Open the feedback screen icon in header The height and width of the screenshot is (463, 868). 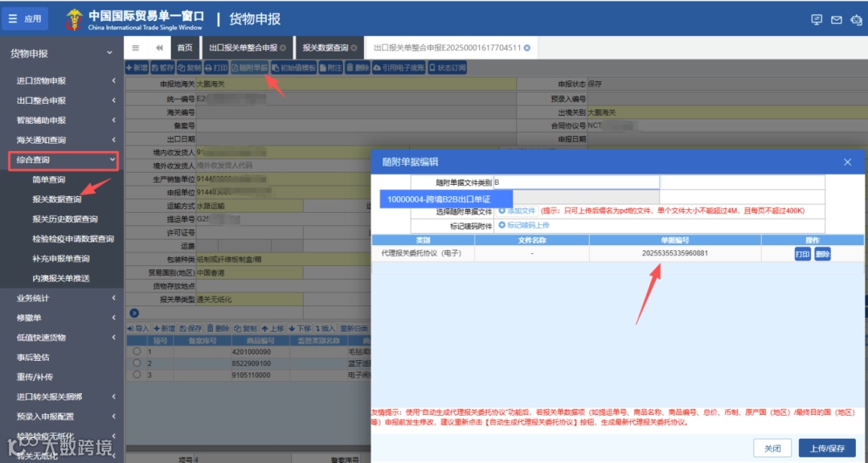pos(817,20)
